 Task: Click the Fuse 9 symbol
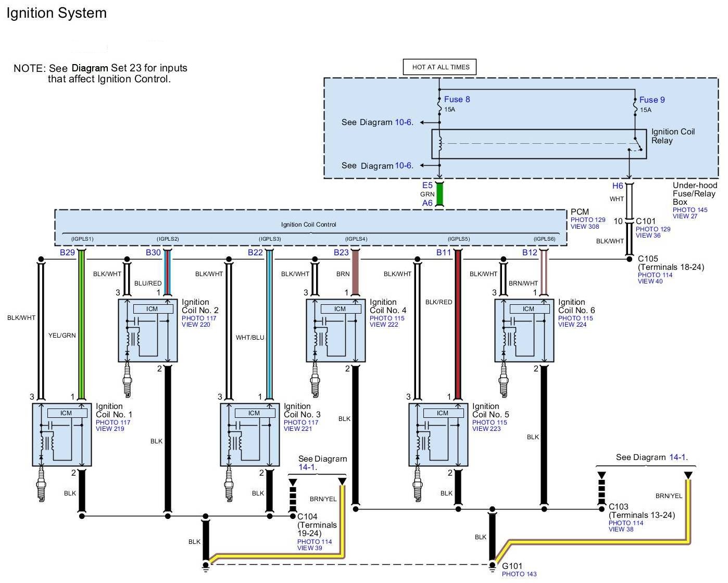[635, 109]
